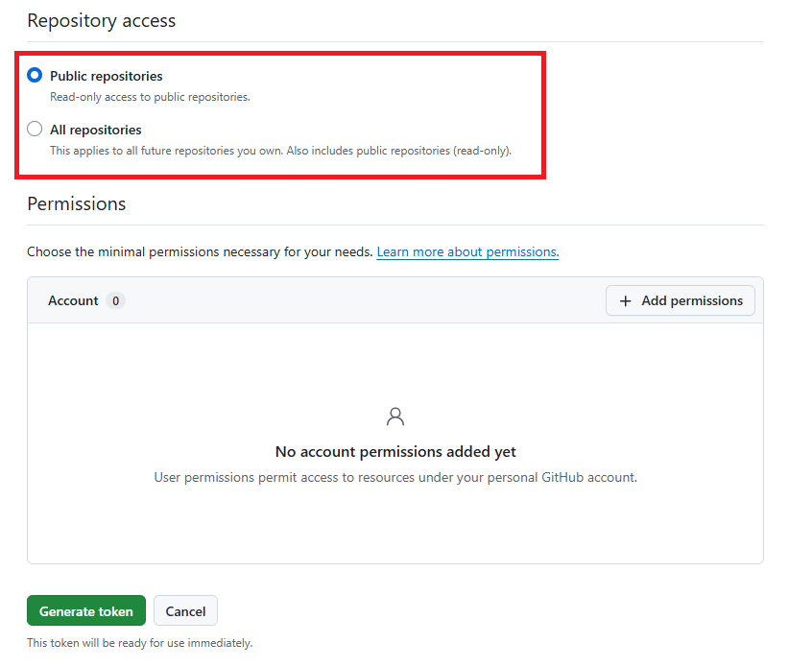Click the User permissions permit access explanation
Screen dimensions: 812x667
[395, 477]
